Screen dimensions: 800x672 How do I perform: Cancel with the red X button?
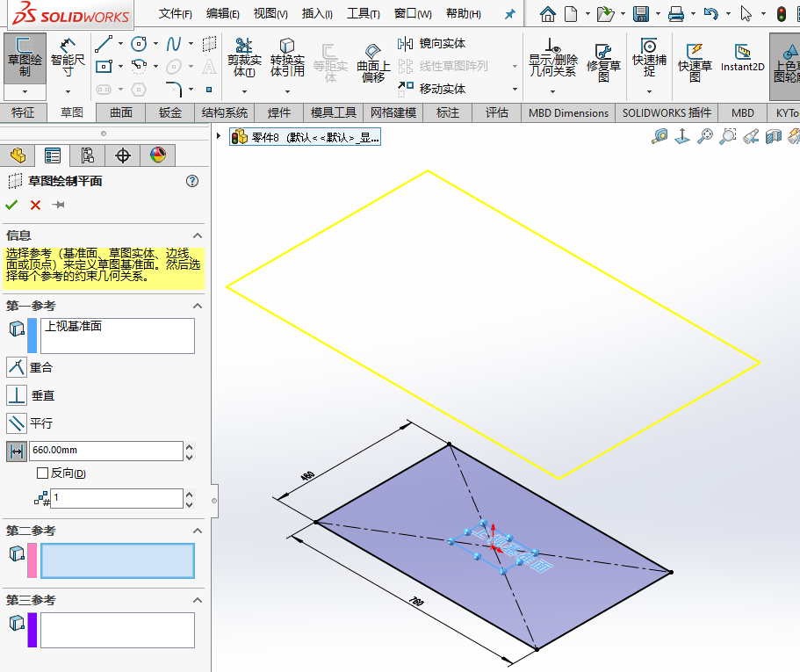tap(35, 206)
